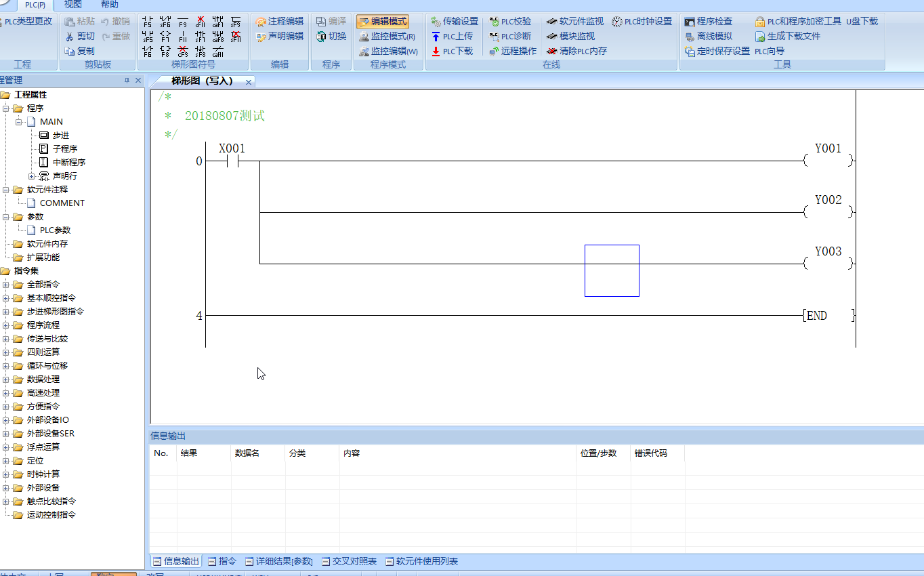Switch to 监控模式(R) monitor mode
The width and height of the screenshot is (924, 576).
point(387,36)
